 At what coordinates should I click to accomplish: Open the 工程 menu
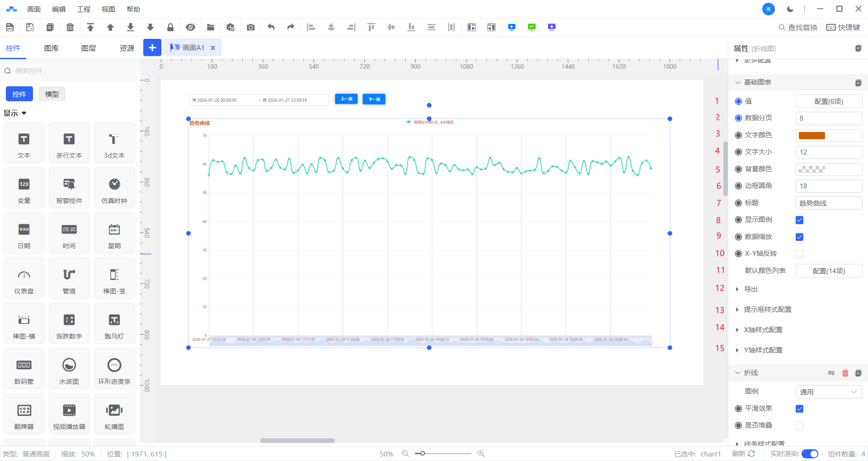pos(84,9)
